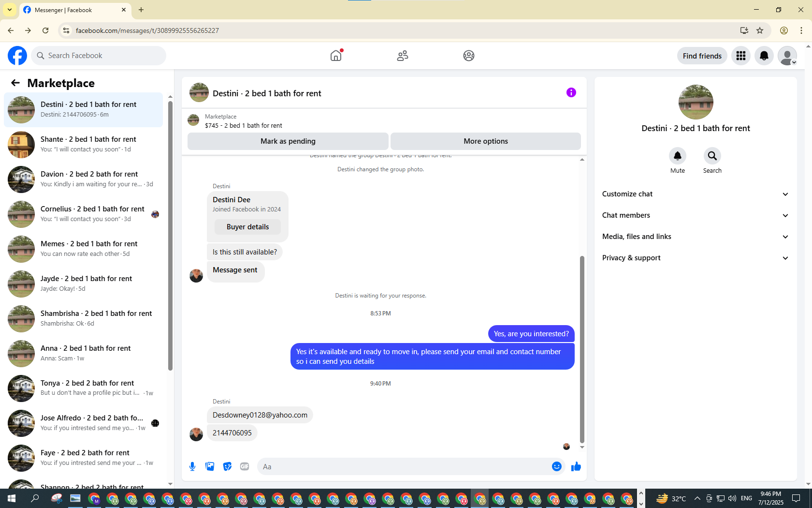Click the listing thumbnail in right panel
This screenshot has height=508, width=812.
coord(696,102)
